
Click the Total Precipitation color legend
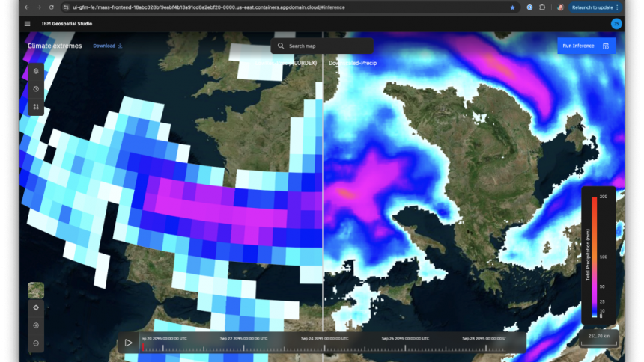coord(598,256)
